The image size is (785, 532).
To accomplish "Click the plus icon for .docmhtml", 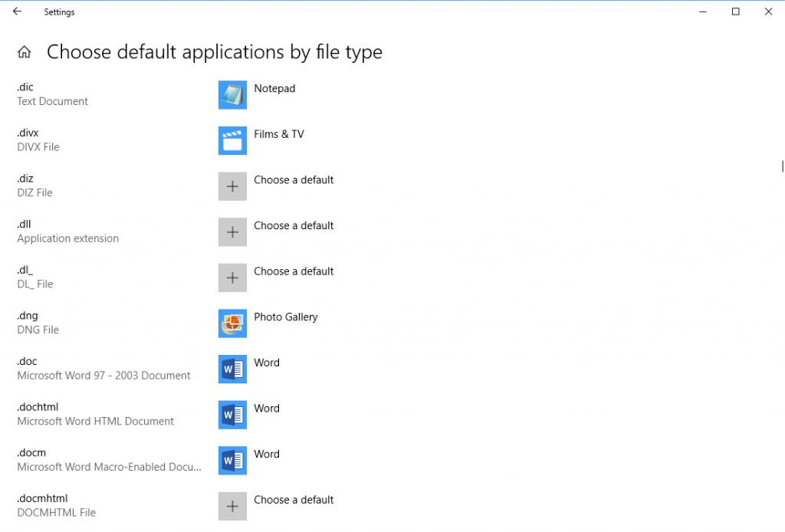I will 232,506.
